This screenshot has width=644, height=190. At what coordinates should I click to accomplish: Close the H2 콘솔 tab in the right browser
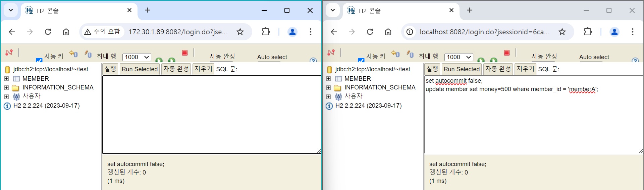click(451, 10)
